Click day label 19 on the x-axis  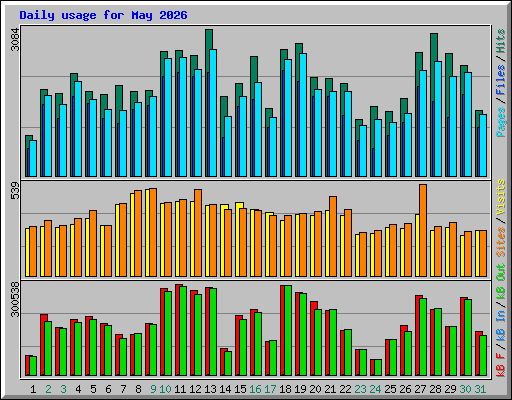300,389
